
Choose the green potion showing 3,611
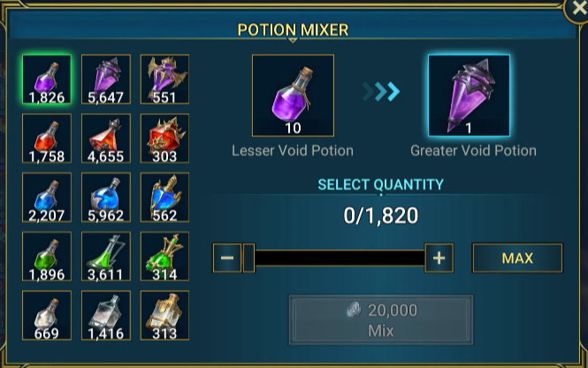coord(106,257)
